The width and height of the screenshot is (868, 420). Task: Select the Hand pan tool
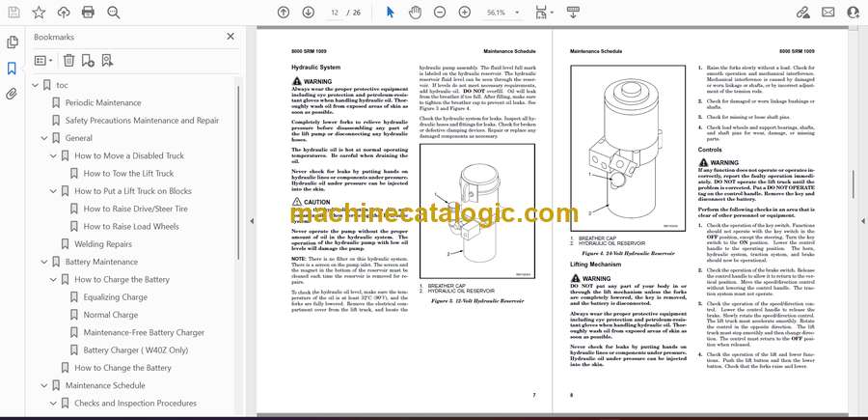(415, 13)
